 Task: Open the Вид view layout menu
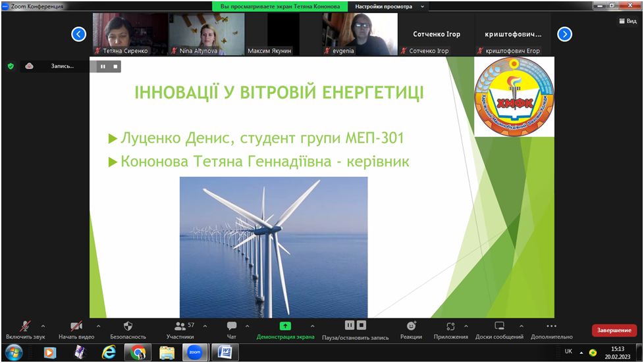[628, 21]
